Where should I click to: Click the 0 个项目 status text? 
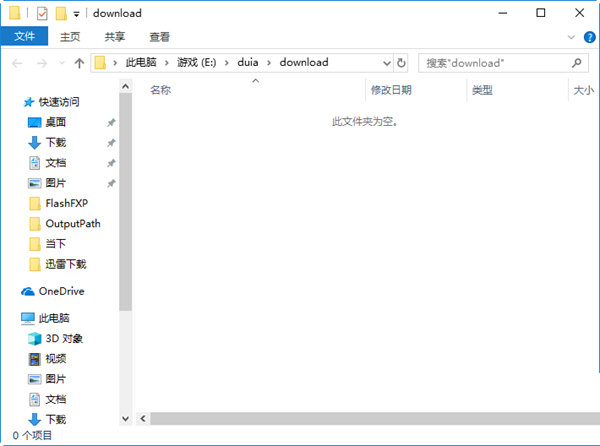(32, 436)
